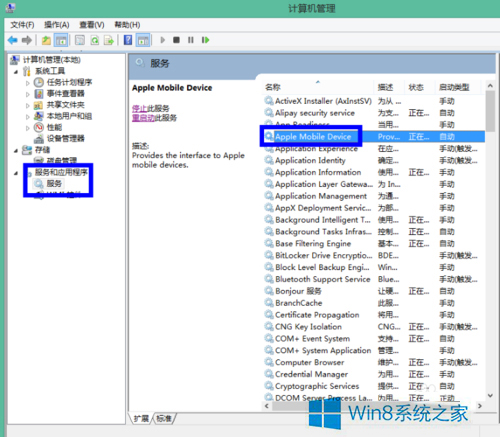This screenshot has width=500, height=437.
Task: Click the Back arrow toolbar icon
Action: 13,40
